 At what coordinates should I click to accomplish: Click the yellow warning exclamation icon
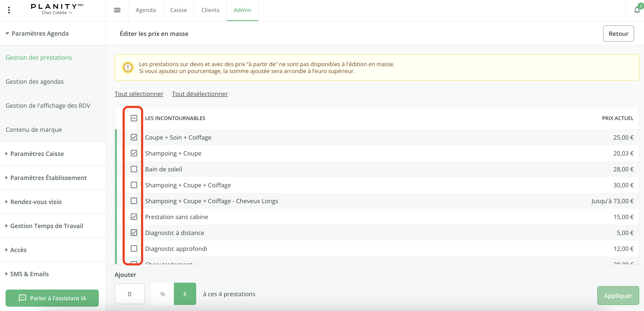click(128, 68)
